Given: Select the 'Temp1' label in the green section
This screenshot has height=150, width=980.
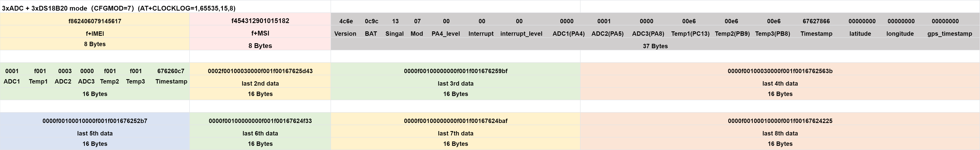Looking at the screenshot, I should point(38,81).
